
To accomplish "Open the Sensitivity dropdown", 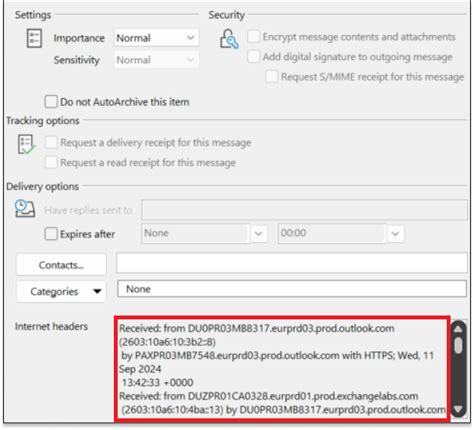I will pyautogui.click(x=156, y=60).
